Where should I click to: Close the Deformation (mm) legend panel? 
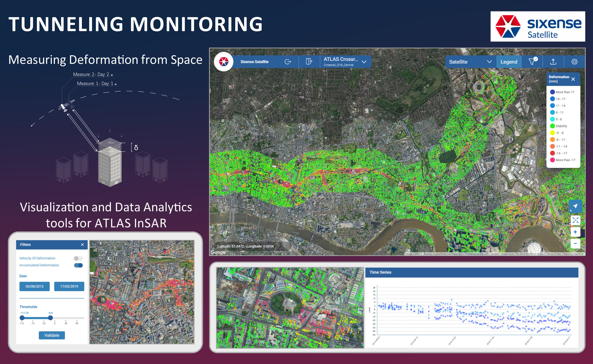[x=573, y=79]
